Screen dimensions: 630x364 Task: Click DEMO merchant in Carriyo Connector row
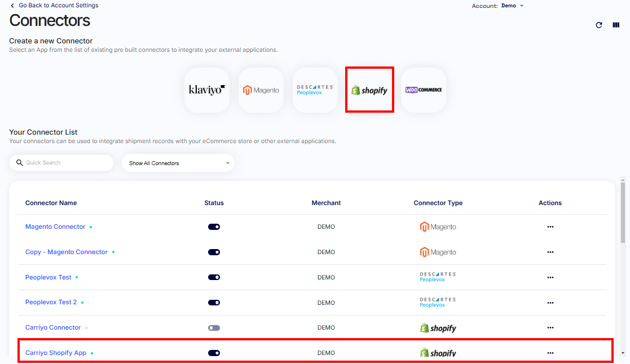coord(326,327)
